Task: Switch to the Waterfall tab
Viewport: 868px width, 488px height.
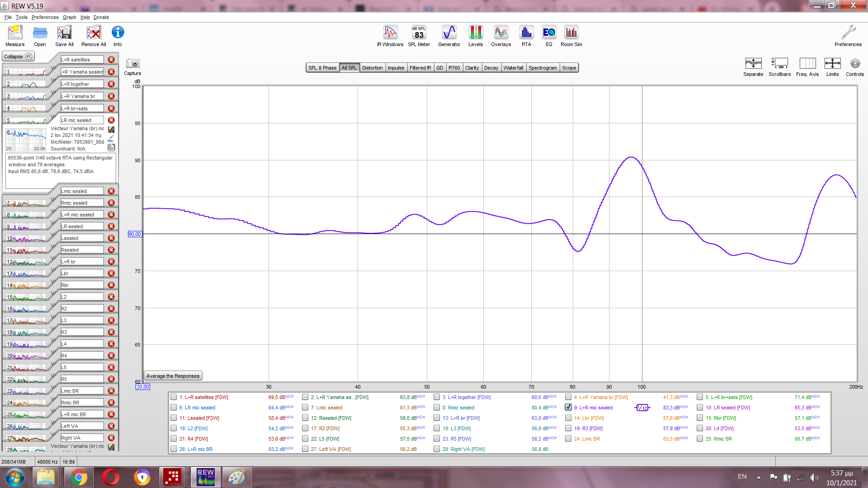Action: 513,68
